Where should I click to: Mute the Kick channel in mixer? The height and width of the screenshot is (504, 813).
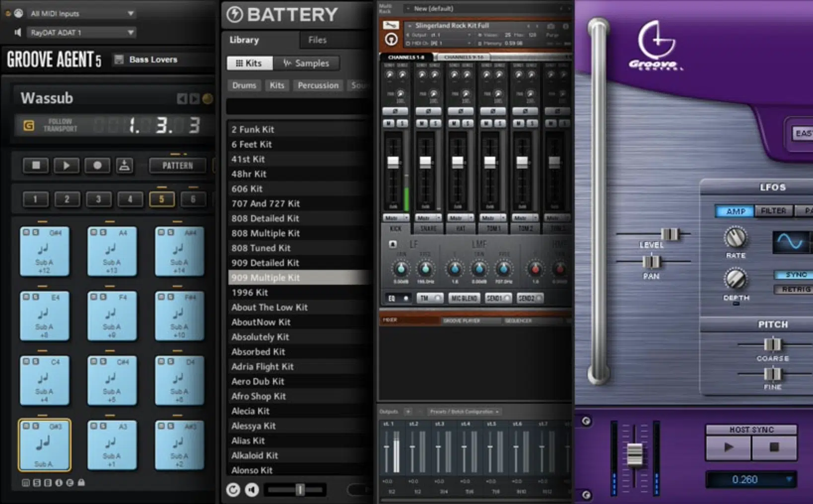389,124
